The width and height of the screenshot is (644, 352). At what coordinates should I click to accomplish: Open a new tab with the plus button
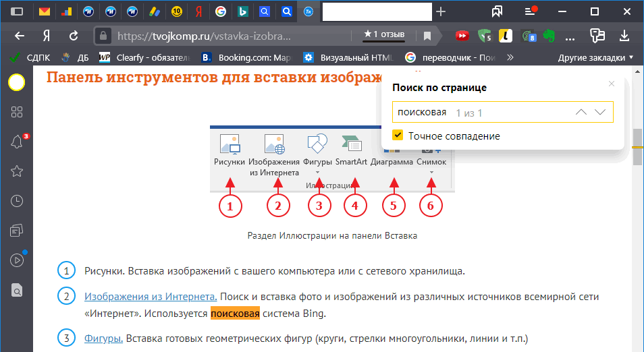(441, 11)
